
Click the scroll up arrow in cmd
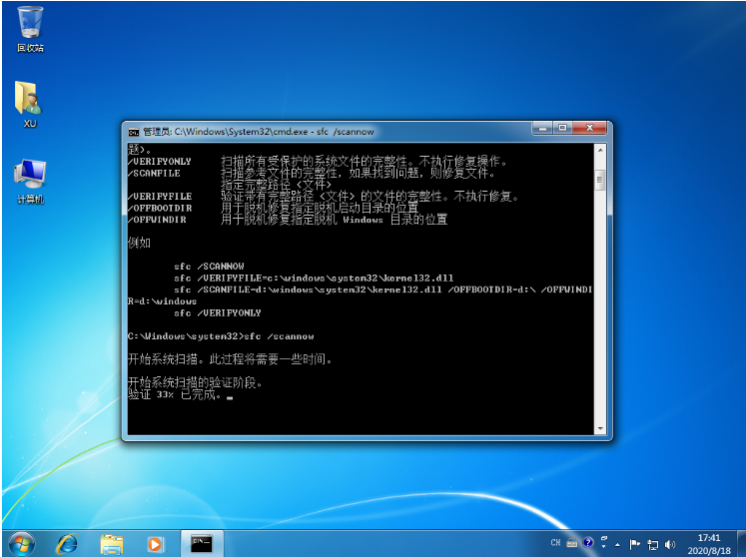(x=600, y=149)
